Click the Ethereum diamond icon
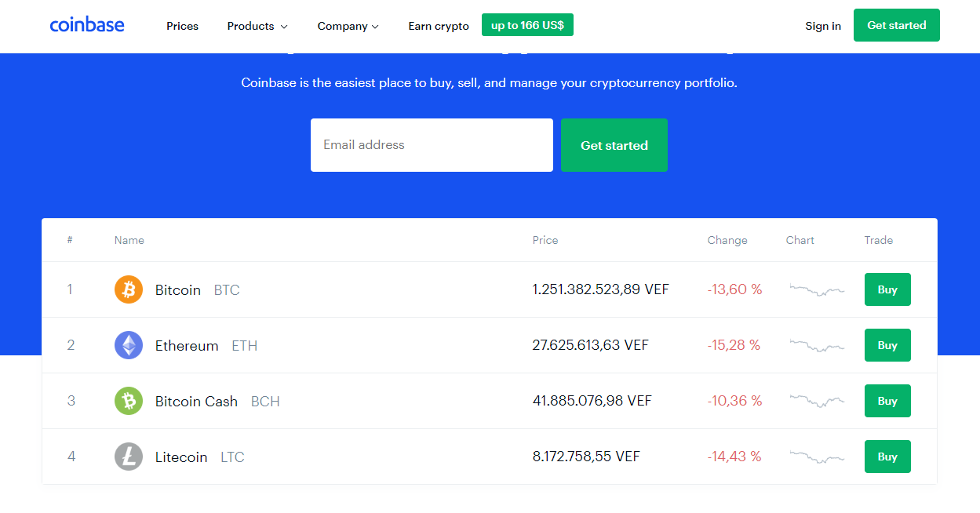The image size is (980, 513). click(x=129, y=345)
